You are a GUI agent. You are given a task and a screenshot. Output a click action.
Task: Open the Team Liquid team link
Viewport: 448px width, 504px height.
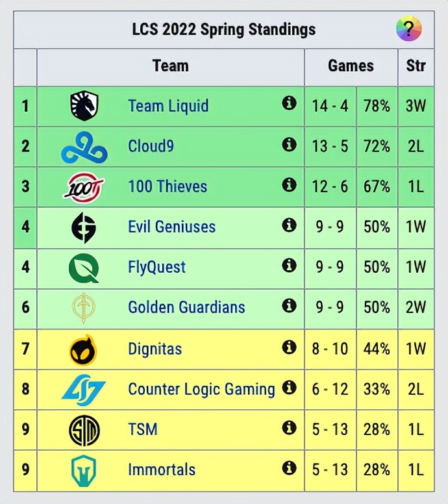coord(168,106)
